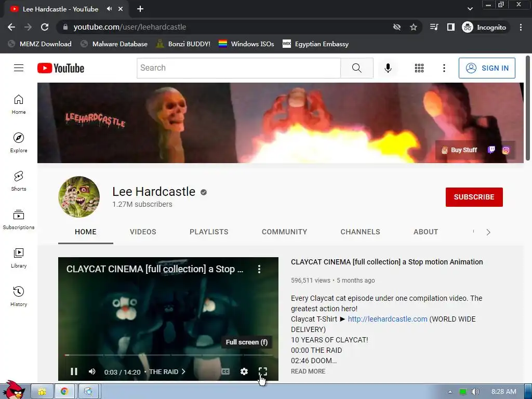Mute the tab via speaker icon

(109, 9)
